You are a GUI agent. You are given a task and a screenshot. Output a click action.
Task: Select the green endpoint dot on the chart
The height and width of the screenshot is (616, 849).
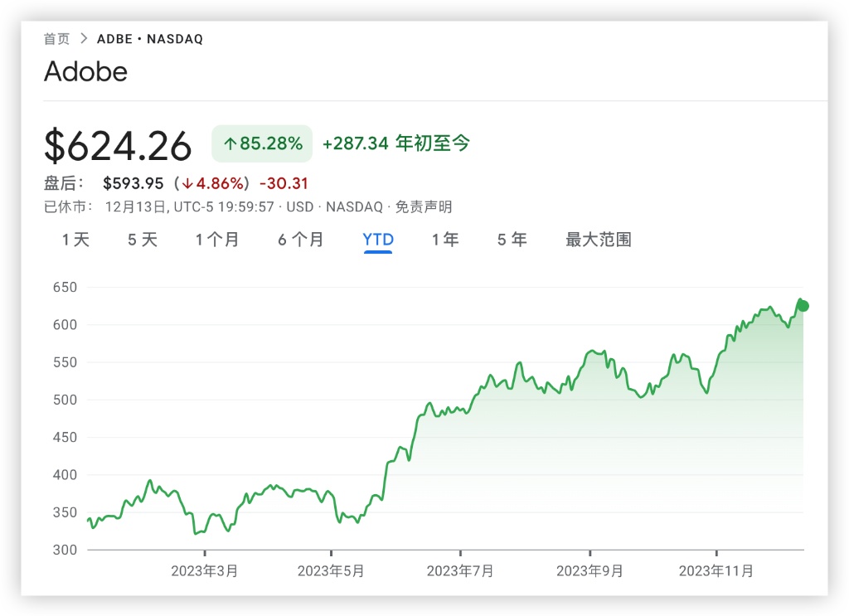coord(803,306)
